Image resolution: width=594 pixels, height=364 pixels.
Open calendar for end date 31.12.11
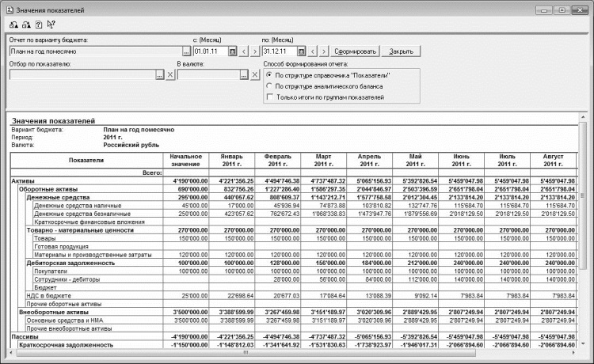pyautogui.click(x=301, y=51)
